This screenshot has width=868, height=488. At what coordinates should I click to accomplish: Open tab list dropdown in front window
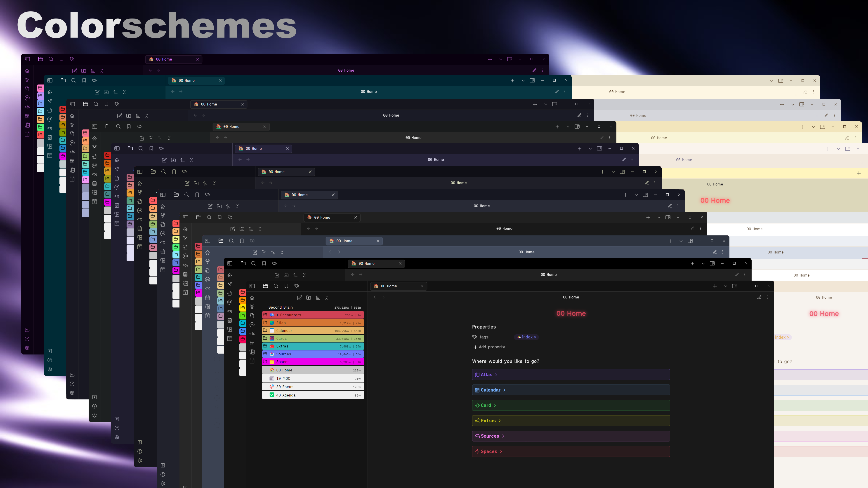(725, 286)
